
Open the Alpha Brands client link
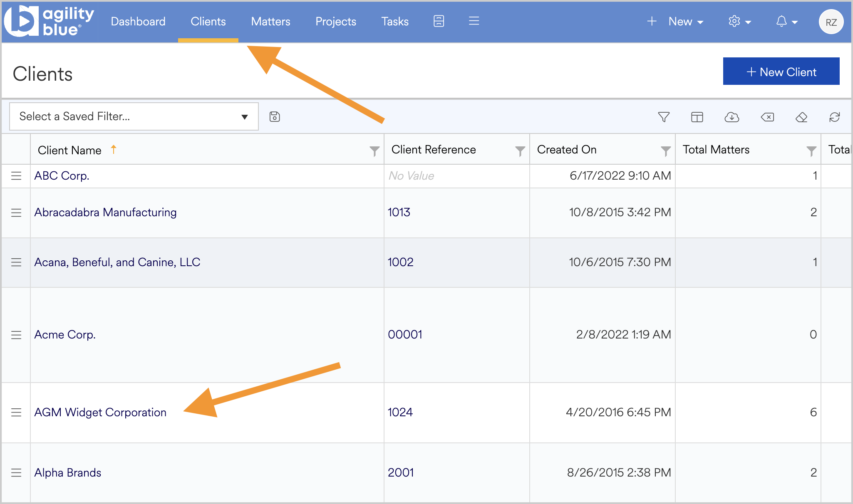(68, 473)
